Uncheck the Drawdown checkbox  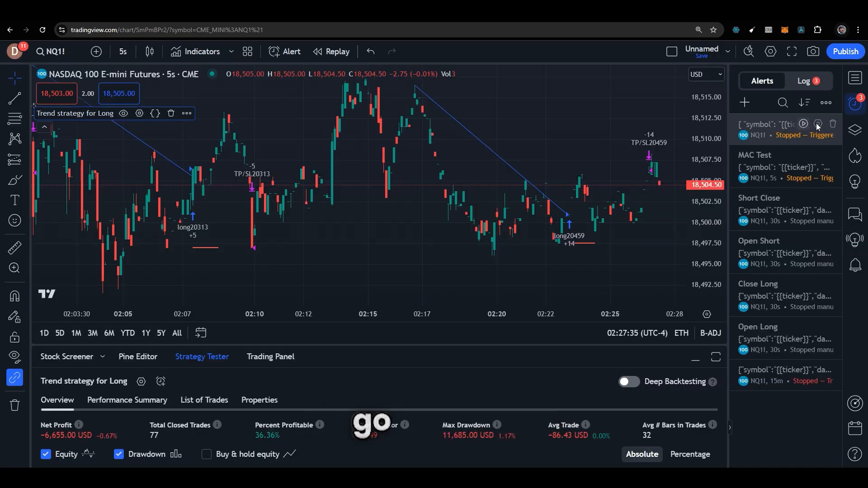pyautogui.click(x=119, y=454)
